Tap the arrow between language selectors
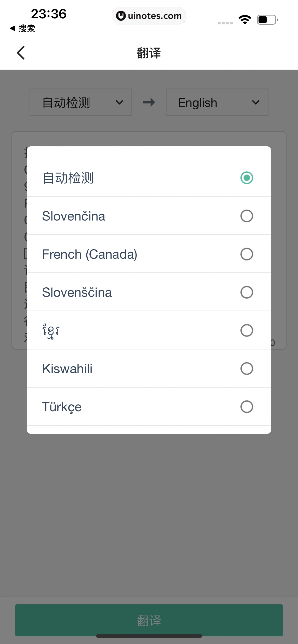The width and height of the screenshot is (298, 644). 149,103
